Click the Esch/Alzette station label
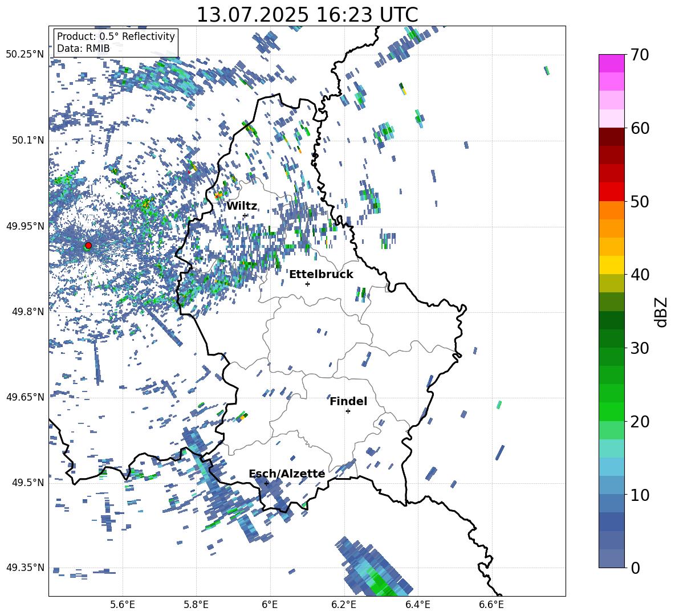 click(287, 474)
